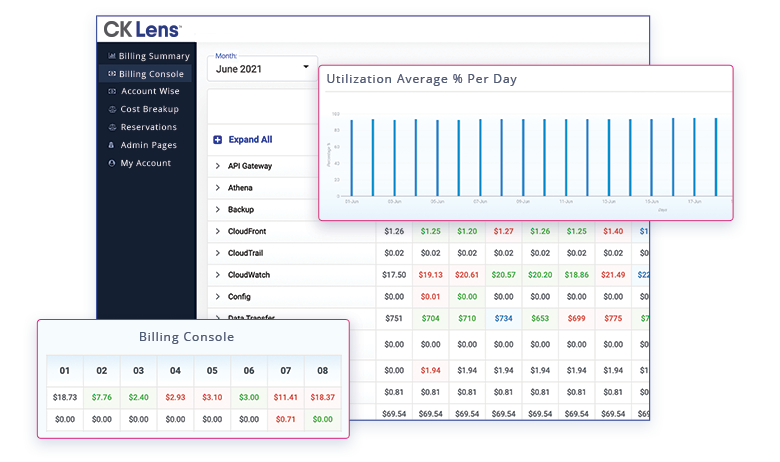Open the Month dropdown showing June 2021
Viewport: 780px width, 462px height.
pyautogui.click(x=262, y=69)
